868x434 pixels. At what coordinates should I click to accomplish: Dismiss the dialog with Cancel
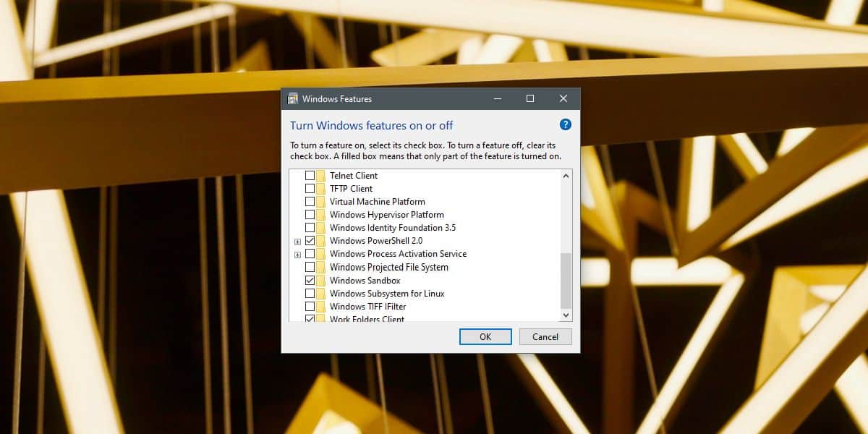545,336
